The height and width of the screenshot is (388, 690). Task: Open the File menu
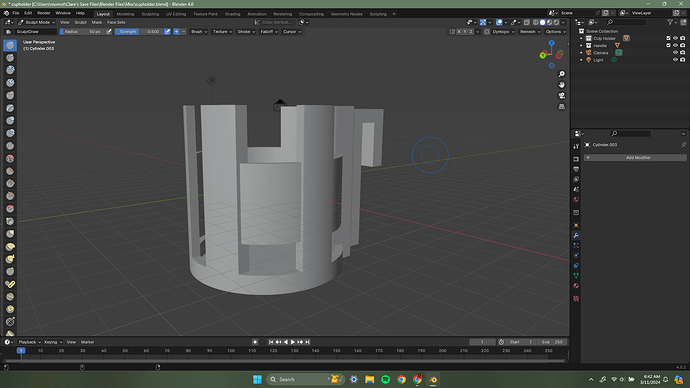[16, 13]
